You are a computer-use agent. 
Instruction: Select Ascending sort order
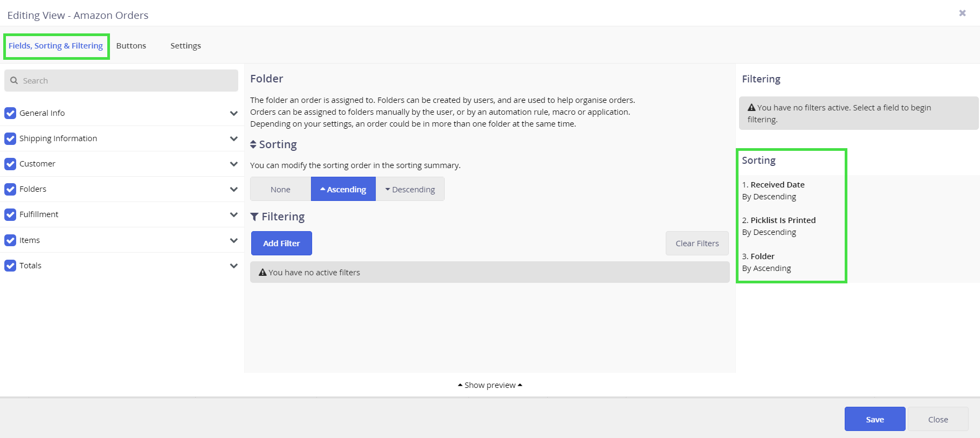pyautogui.click(x=343, y=190)
